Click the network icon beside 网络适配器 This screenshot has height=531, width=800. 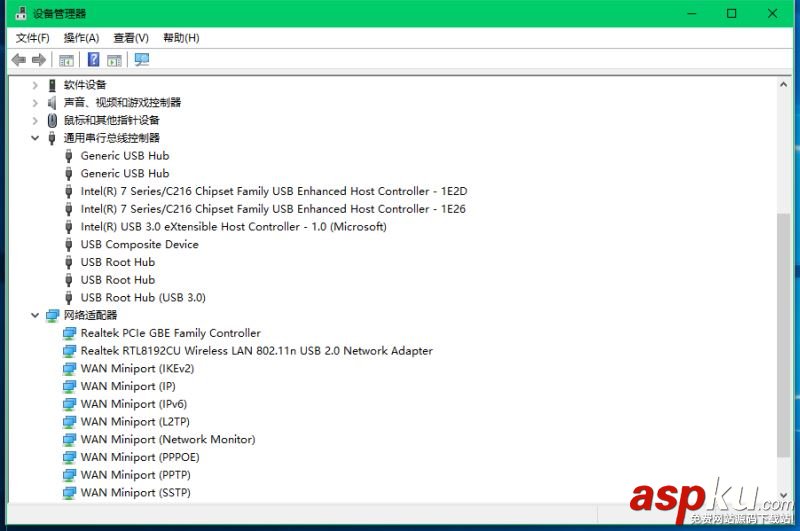[53, 316]
